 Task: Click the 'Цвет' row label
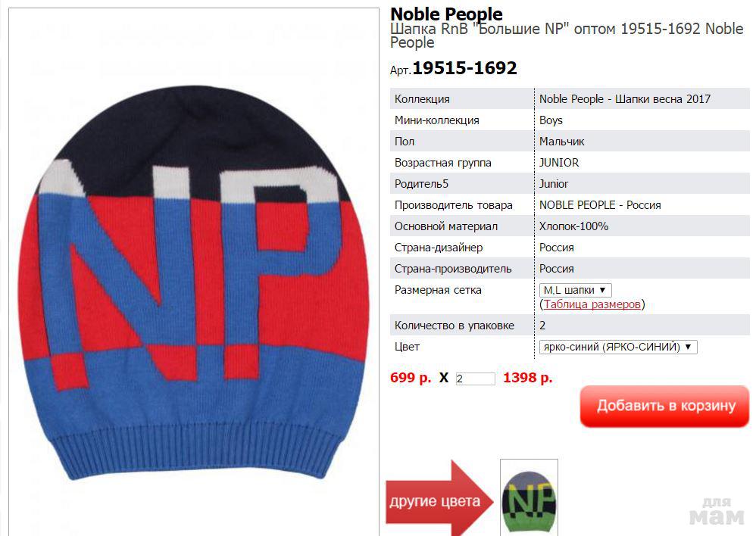tap(407, 347)
